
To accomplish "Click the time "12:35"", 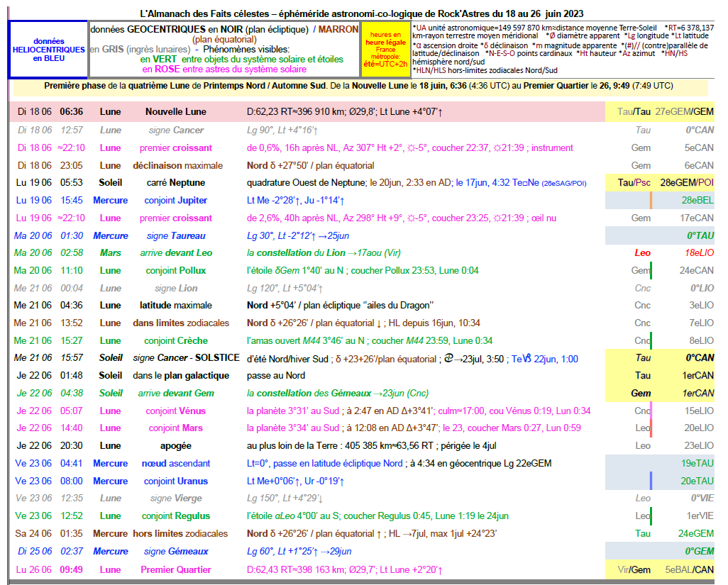I will (x=72, y=498).
